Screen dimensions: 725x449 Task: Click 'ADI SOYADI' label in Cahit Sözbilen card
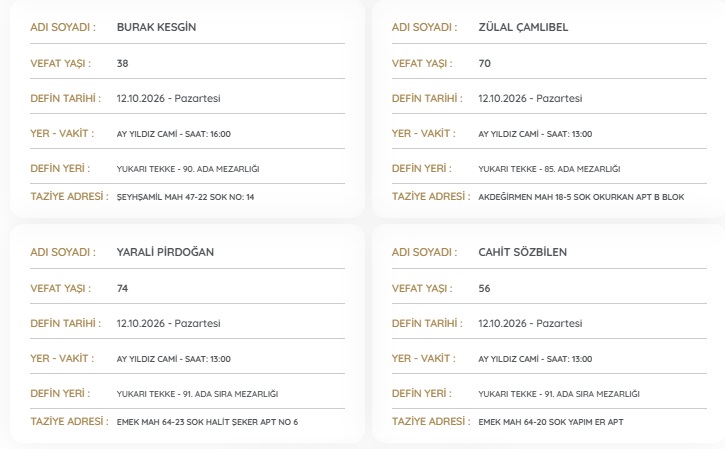pyautogui.click(x=424, y=252)
